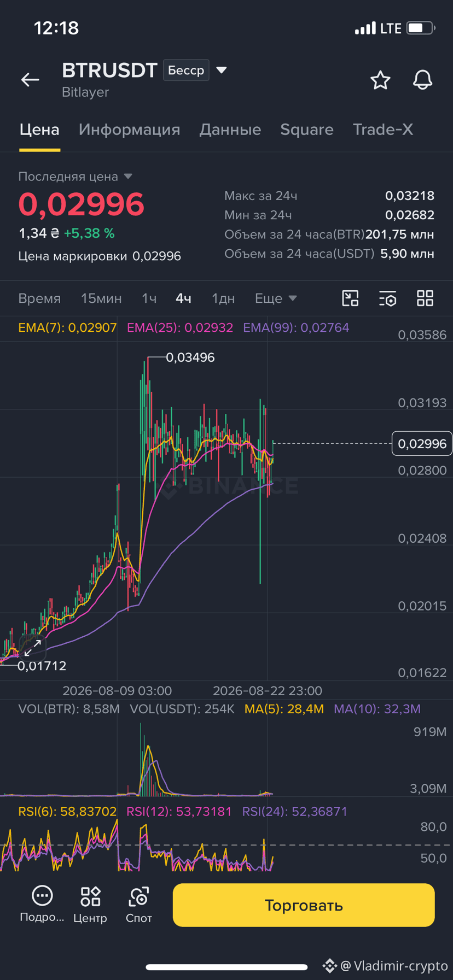Tap the Мин за 24ч value 0,02682
The width and height of the screenshot is (453, 980).
(x=409, y=215)
